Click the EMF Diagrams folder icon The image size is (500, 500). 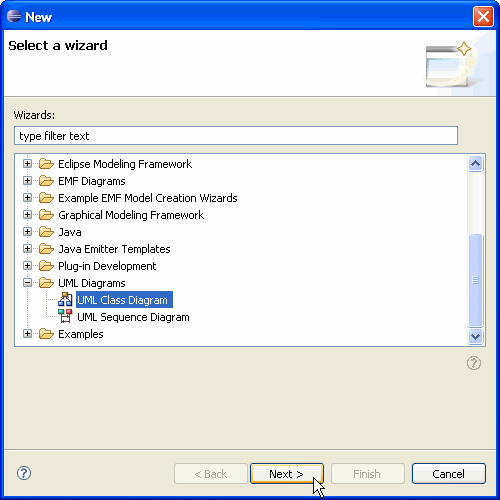coord(46,181)
